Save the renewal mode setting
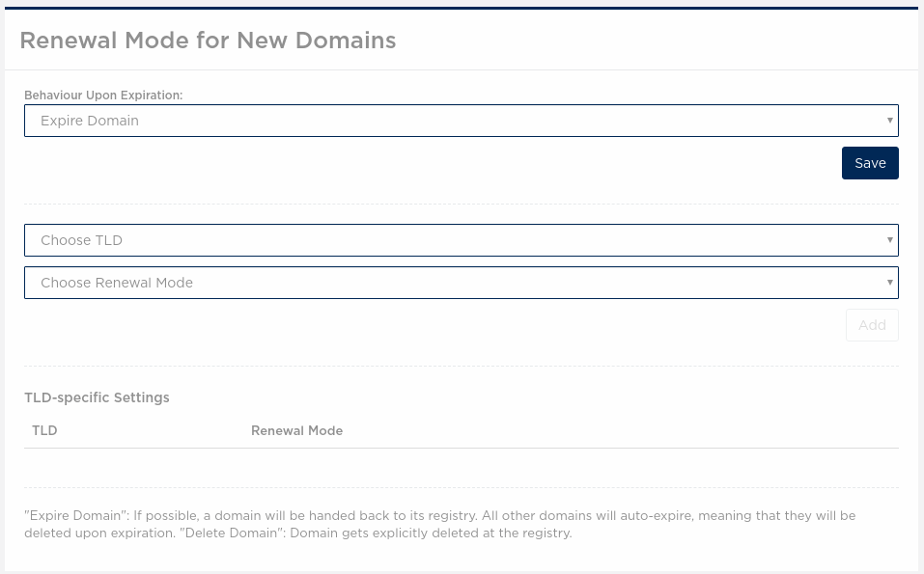 click(x=870, y=163)
